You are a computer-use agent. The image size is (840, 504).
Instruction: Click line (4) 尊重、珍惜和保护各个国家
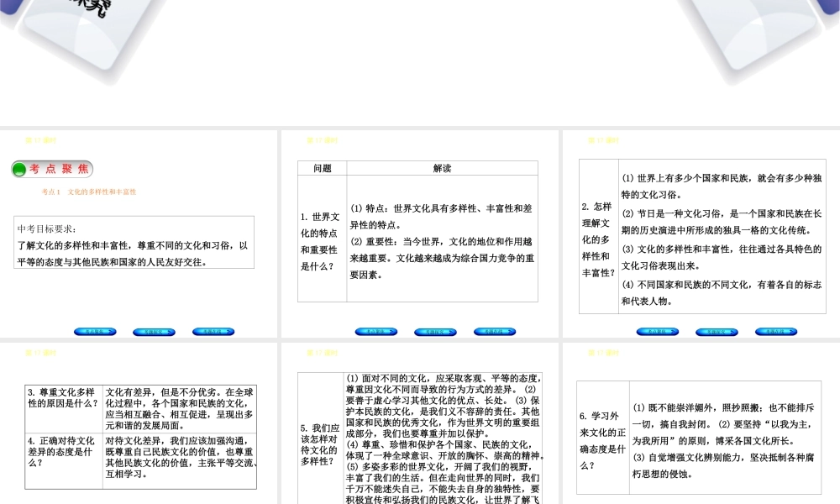pos(445,450)
